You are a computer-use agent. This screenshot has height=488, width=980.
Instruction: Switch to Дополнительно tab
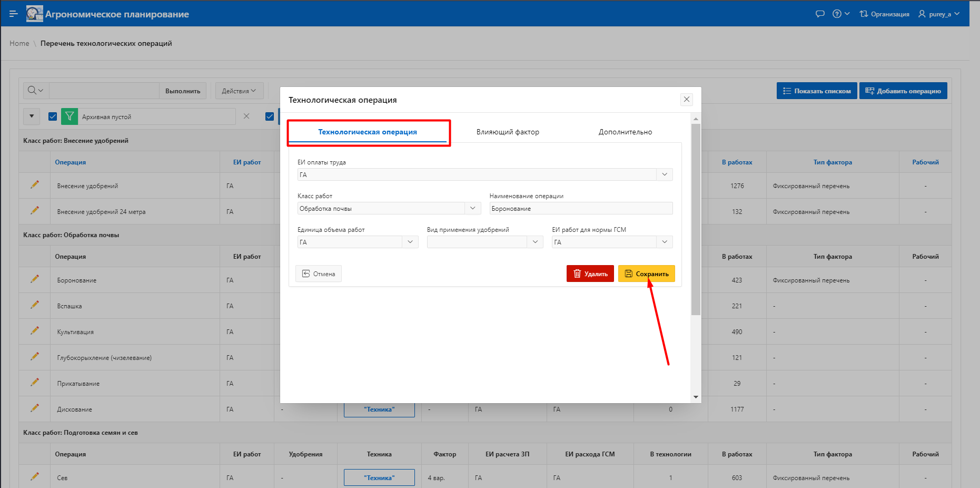[x=625, y=132]
